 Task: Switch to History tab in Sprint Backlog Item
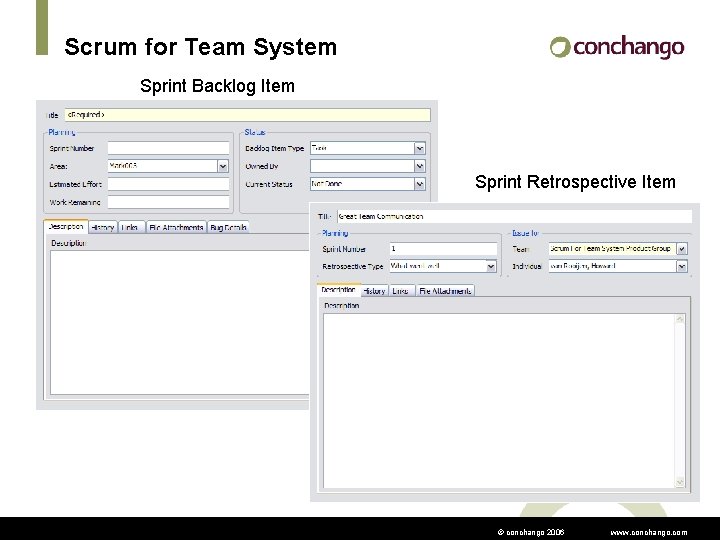point(102,227)
